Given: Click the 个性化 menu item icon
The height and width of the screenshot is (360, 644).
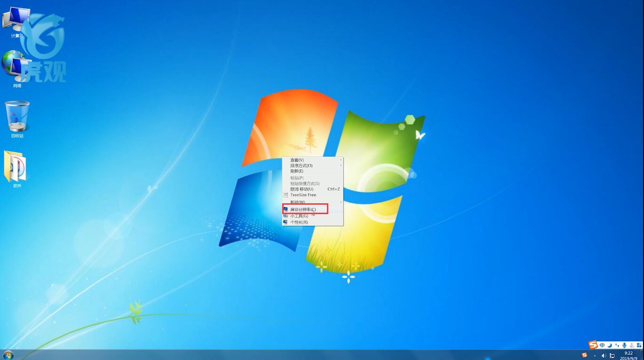Looking at the screenshot, I should [x=286, y=222].
